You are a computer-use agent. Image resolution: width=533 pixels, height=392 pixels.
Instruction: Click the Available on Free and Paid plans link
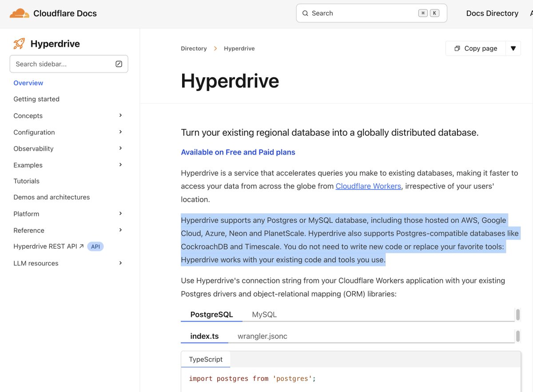pyautogui.click(x=238, y=152)
